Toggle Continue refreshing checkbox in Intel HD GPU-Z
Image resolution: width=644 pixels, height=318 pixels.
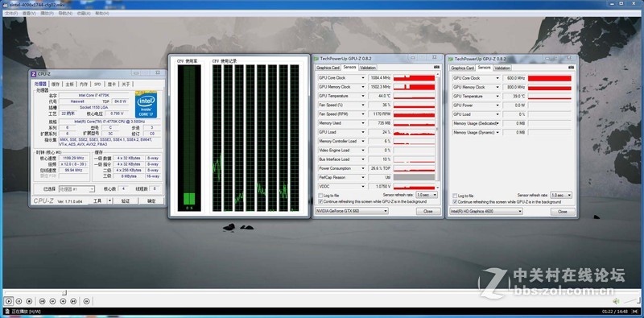[455, 202]
